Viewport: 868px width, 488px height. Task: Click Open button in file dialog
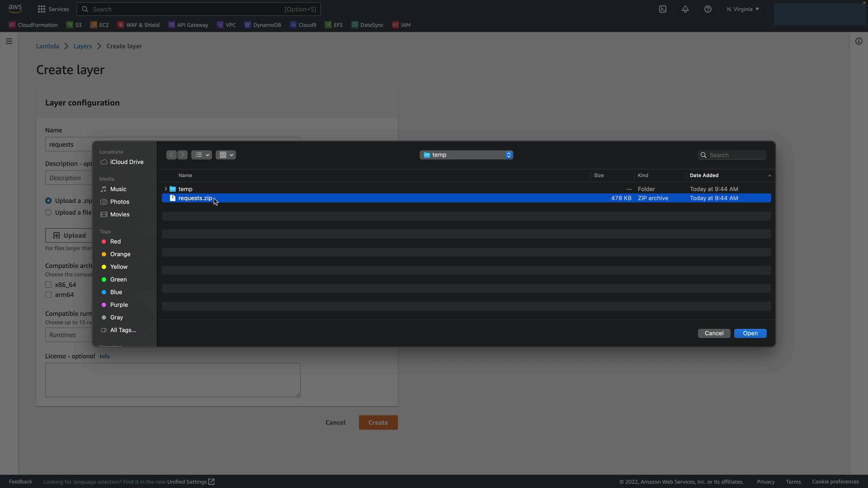(x=750, y=333)
